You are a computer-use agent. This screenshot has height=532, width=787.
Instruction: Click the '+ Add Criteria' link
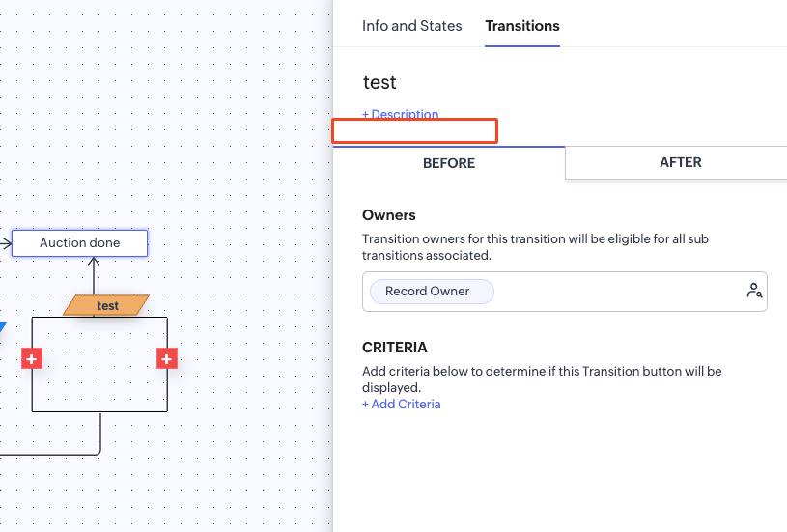coord(401,404)
